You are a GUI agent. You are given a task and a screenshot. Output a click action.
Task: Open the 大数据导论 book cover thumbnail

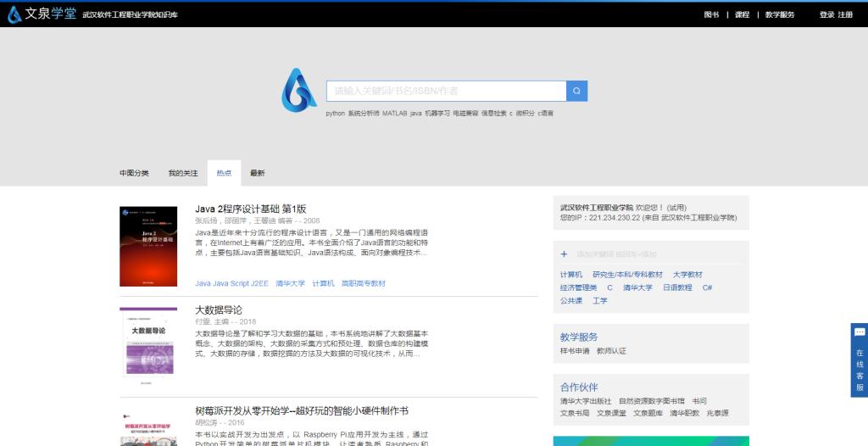point(148,342)
